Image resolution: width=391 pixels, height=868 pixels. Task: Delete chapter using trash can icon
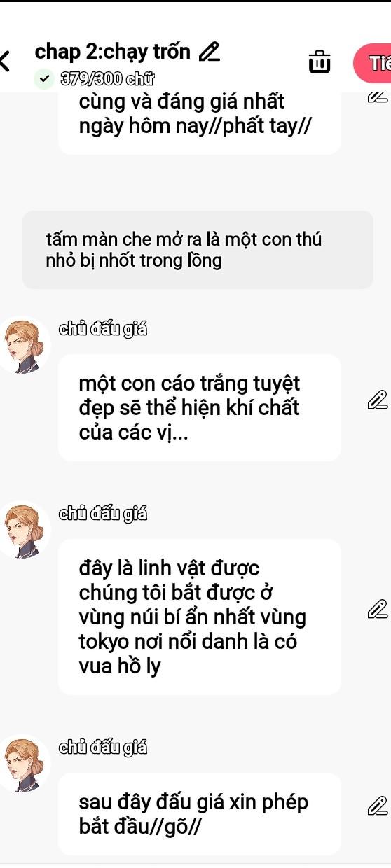(320, 62)
